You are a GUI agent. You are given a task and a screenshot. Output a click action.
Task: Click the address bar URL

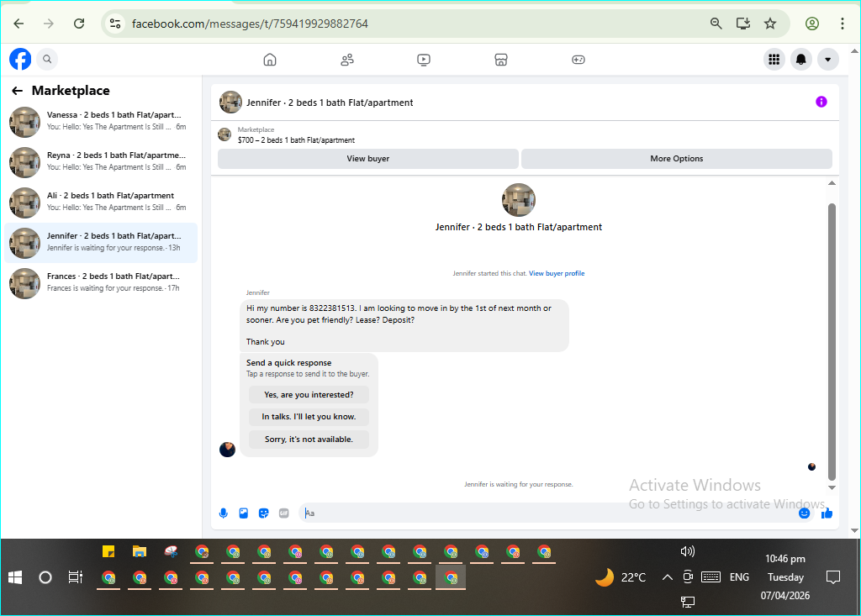250,24
